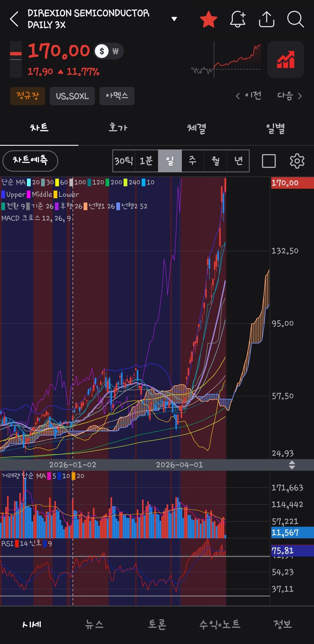Tap the fullscreen square icon

pos(269,161)
